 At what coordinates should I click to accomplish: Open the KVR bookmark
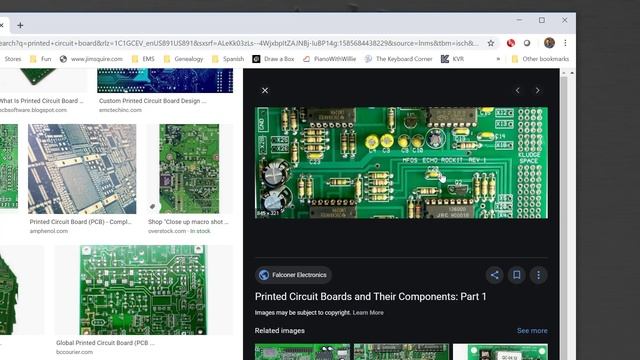click(452, 59)
